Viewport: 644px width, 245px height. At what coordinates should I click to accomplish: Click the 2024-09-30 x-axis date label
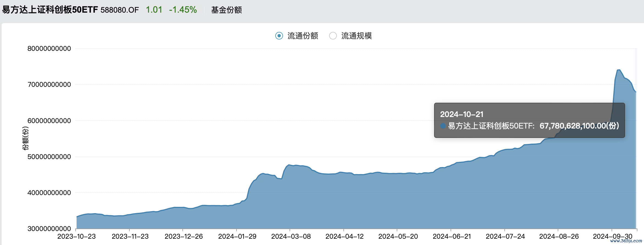pyautogui.click(x=613, y=236)
